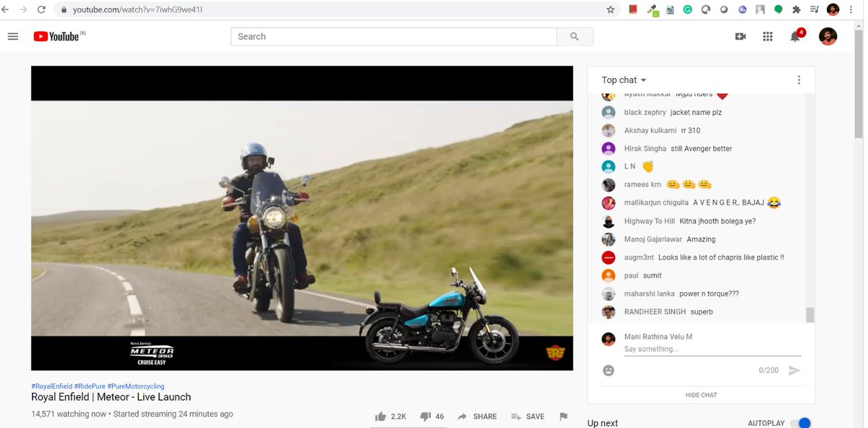The image size is (868, 428).
Task: Open the Chrome extensions puzzle icon
Action: 796,9
